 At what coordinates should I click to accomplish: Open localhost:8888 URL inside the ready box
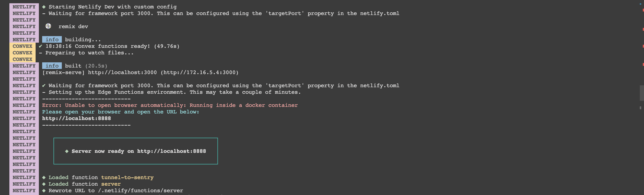171,151
